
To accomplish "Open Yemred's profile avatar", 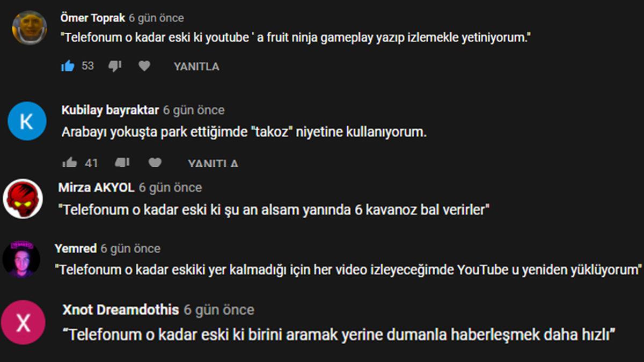I will click(x=21, y=259).
